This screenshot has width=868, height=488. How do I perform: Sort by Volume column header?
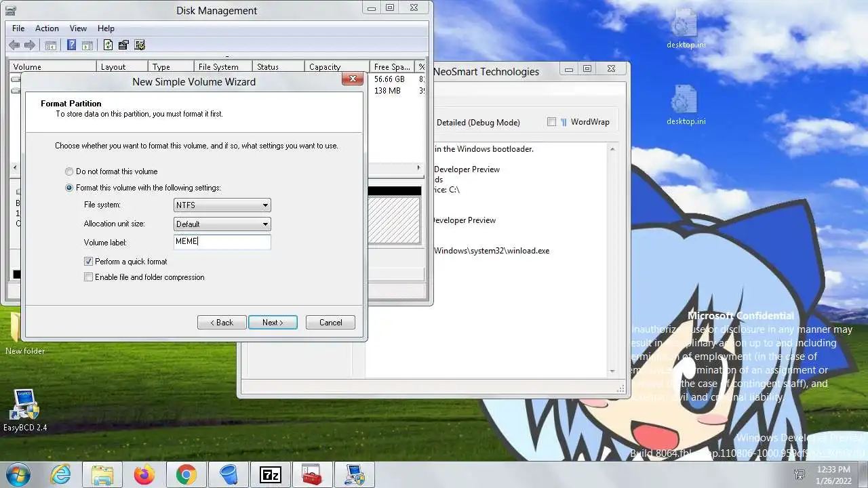[52, 66]
